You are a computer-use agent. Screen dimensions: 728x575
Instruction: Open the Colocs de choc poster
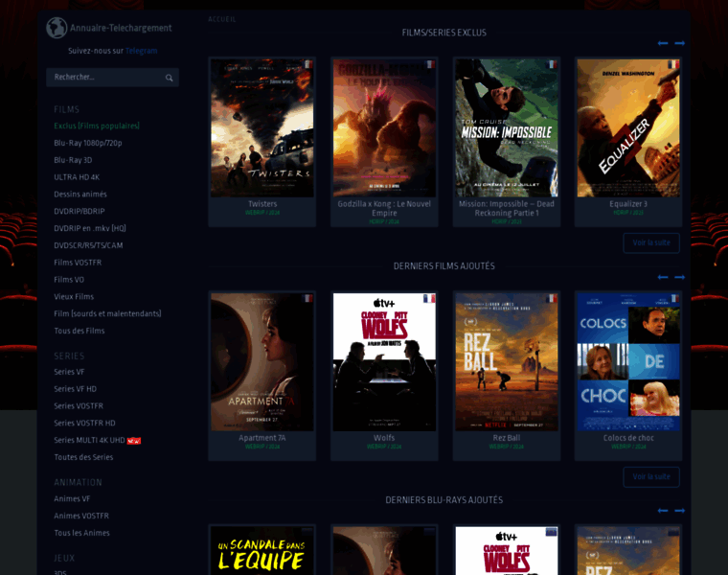click(628, 362)
